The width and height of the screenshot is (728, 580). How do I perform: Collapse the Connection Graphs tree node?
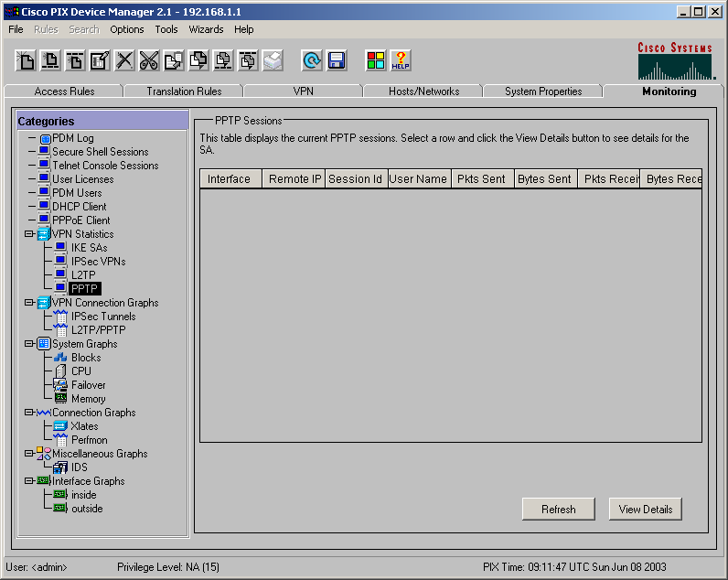tap(29, 413)
